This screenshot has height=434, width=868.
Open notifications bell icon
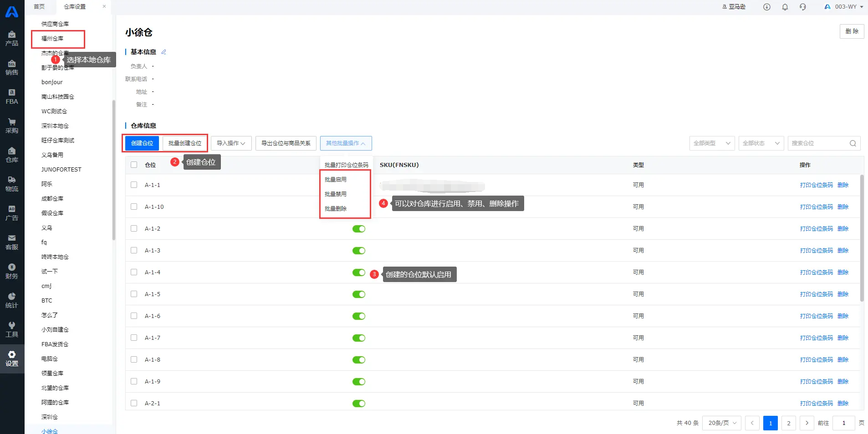coord(785,7)
